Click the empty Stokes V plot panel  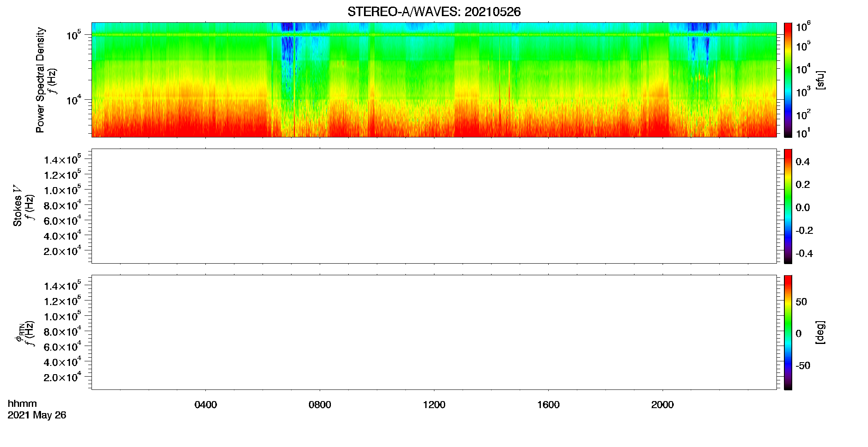[x=434, y=206]
